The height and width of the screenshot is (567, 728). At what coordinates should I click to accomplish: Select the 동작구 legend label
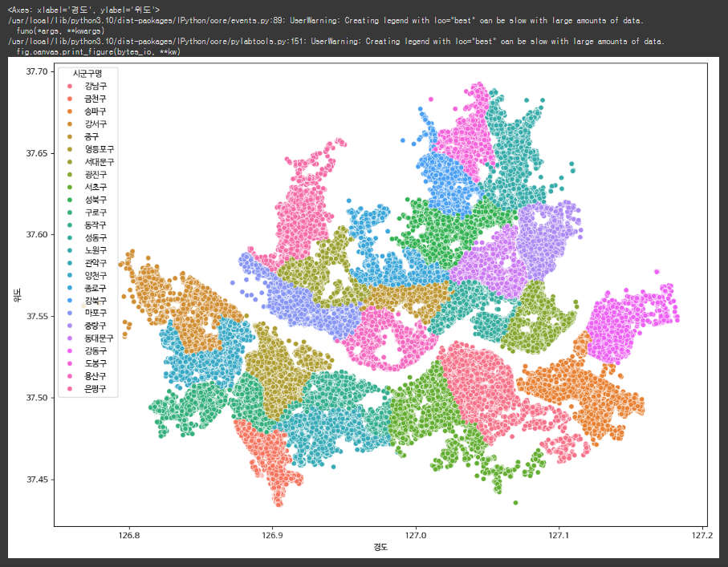click(96, 225)
